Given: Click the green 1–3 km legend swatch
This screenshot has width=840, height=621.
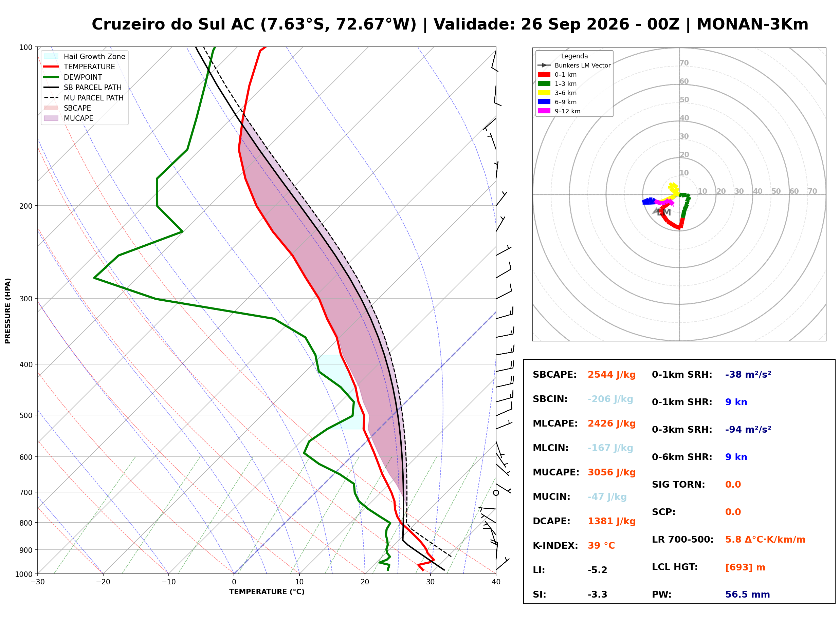Looking at the screenshot, I should click(x=544, y=83).
